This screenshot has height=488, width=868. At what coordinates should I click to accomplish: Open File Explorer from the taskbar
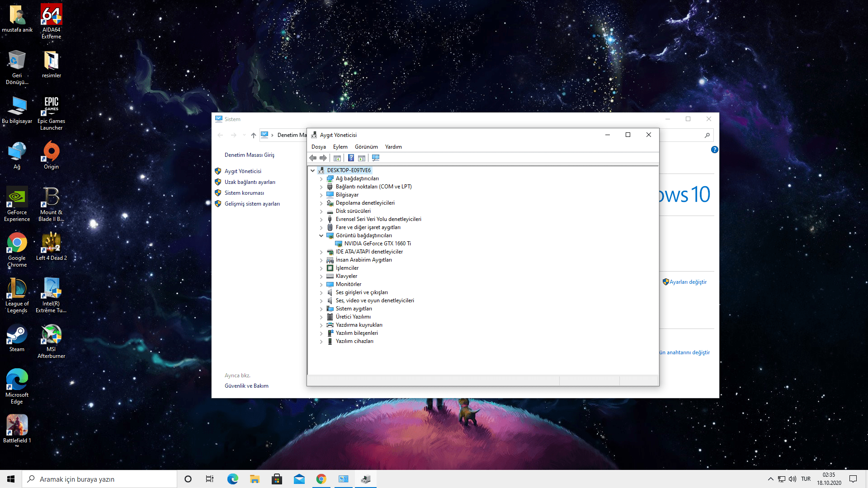[255, 479]
